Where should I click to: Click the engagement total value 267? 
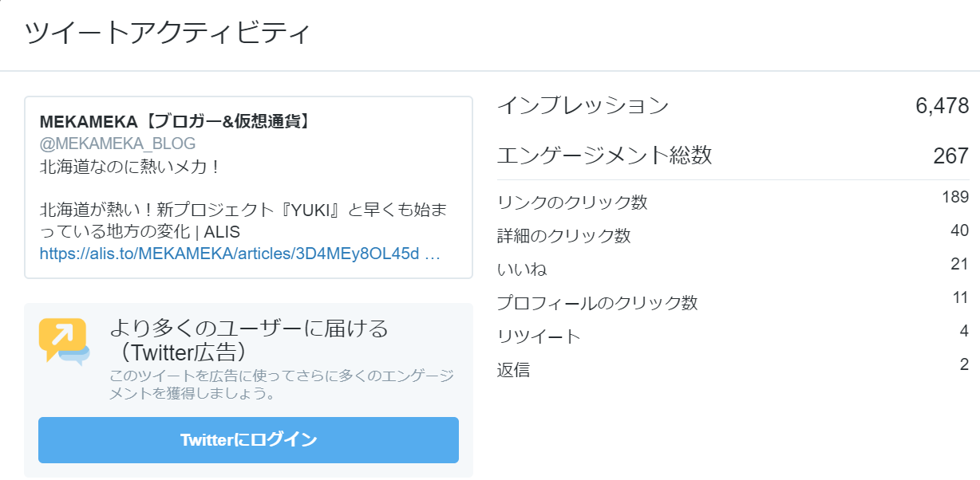pos(950,156)
